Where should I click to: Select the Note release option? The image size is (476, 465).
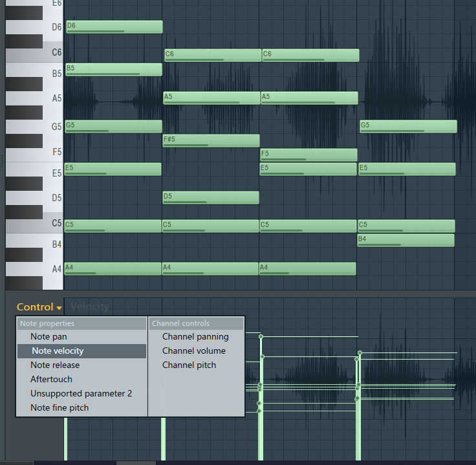click(55, 365)
